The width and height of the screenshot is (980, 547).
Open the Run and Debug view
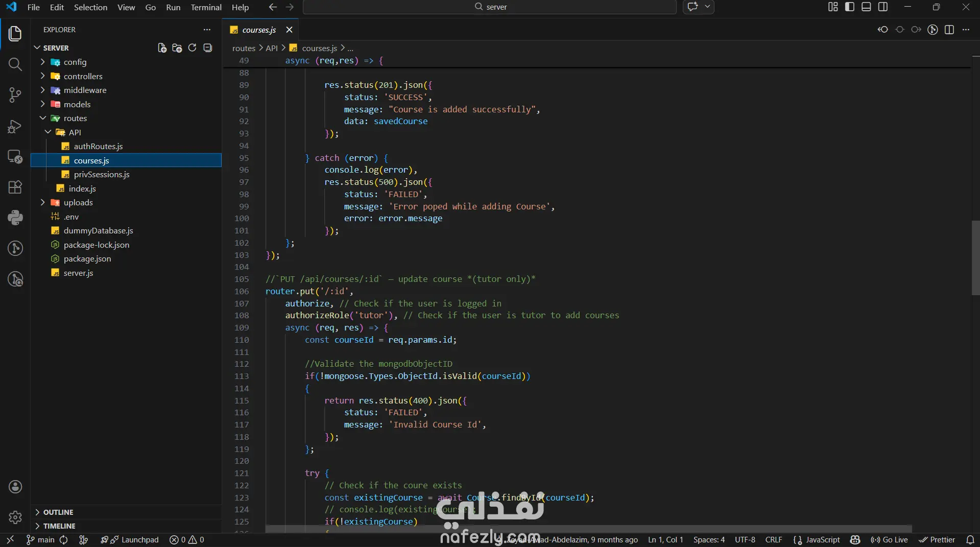click(x=15, y=126)
